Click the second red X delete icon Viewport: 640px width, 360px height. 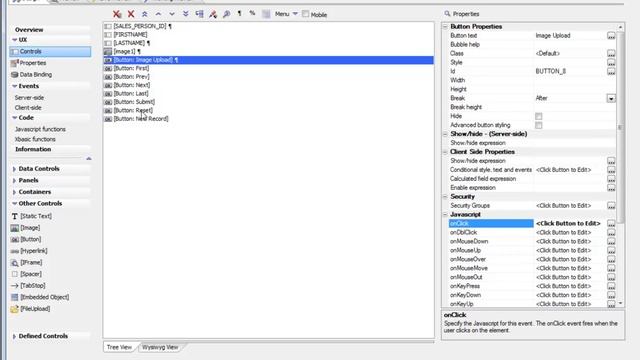131,14
